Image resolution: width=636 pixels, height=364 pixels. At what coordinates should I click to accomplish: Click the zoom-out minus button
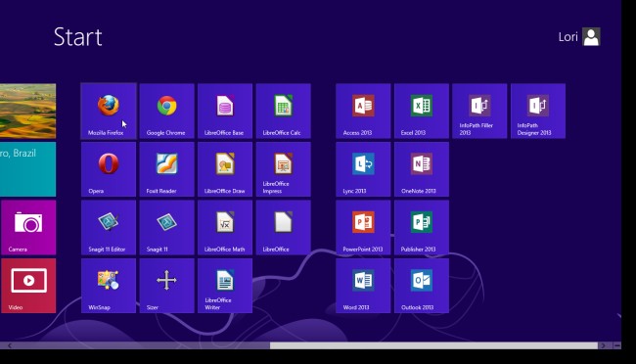coord(617,345)
